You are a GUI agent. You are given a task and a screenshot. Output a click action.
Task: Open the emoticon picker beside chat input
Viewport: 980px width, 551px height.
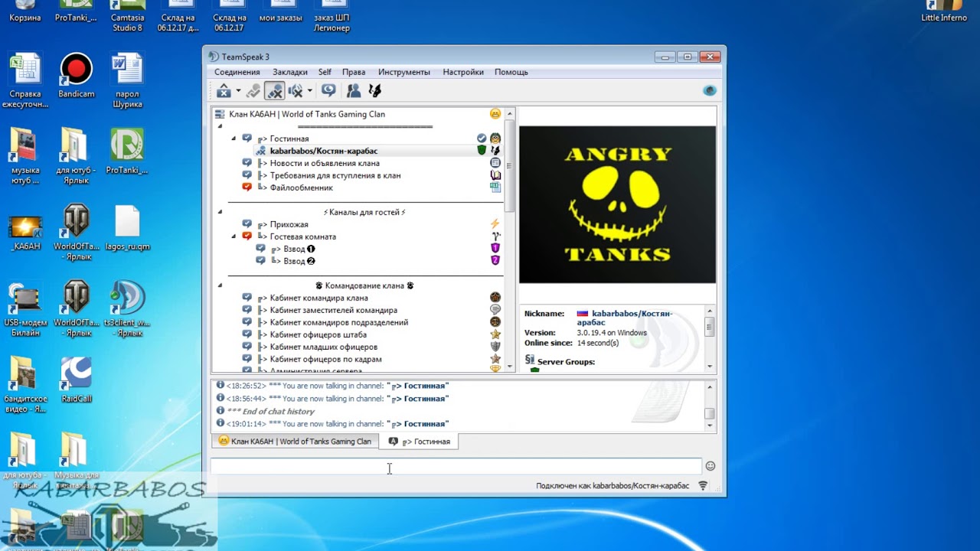[x=710, y=466]
